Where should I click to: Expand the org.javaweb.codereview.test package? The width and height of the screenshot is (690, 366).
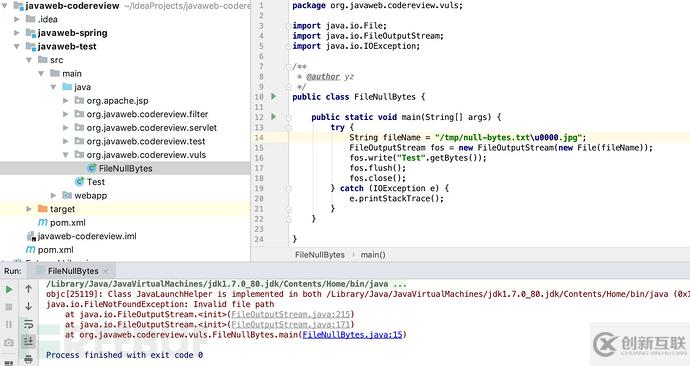[66, 141]
